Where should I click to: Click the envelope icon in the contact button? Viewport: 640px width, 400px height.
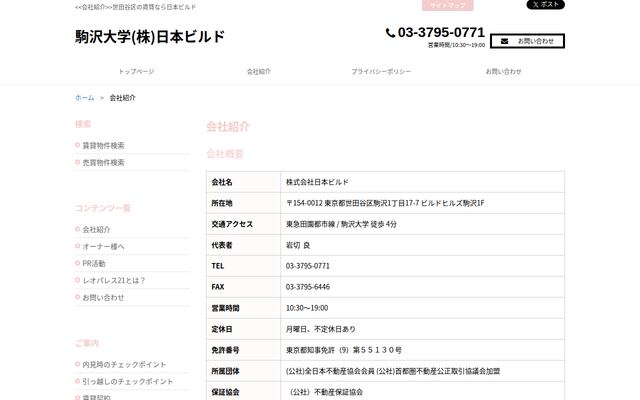[x=504, y=41]
